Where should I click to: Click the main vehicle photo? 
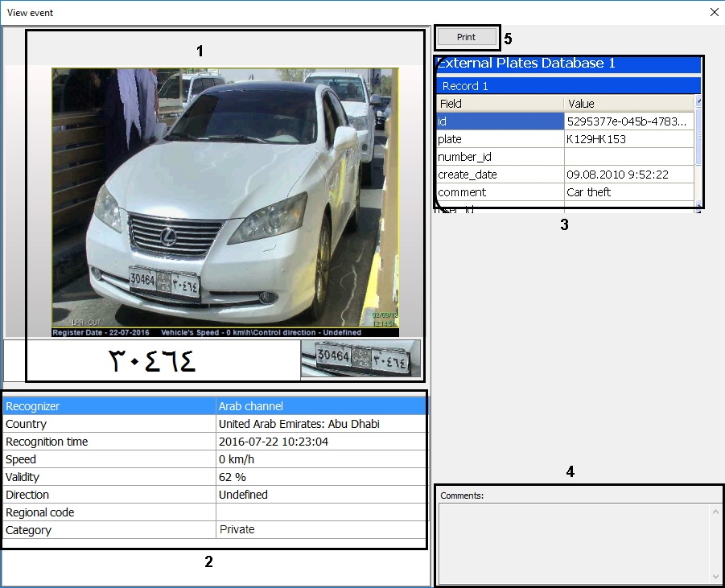click(225, 201)
